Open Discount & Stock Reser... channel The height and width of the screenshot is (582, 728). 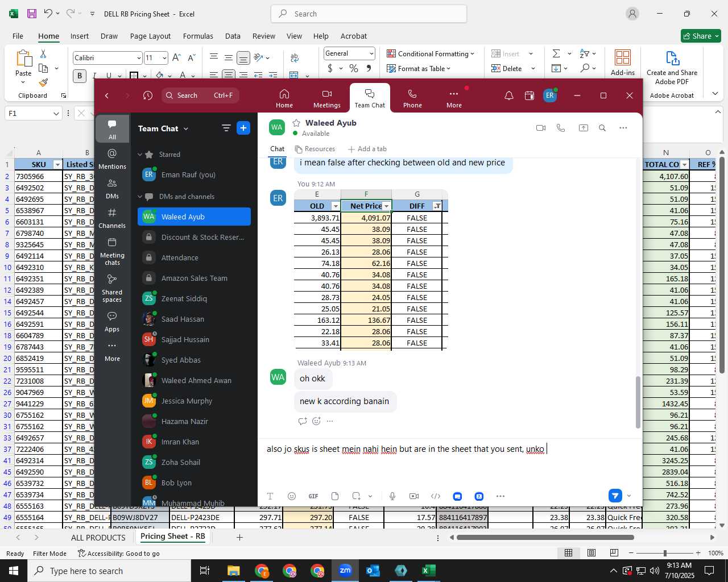click(194, 237)
